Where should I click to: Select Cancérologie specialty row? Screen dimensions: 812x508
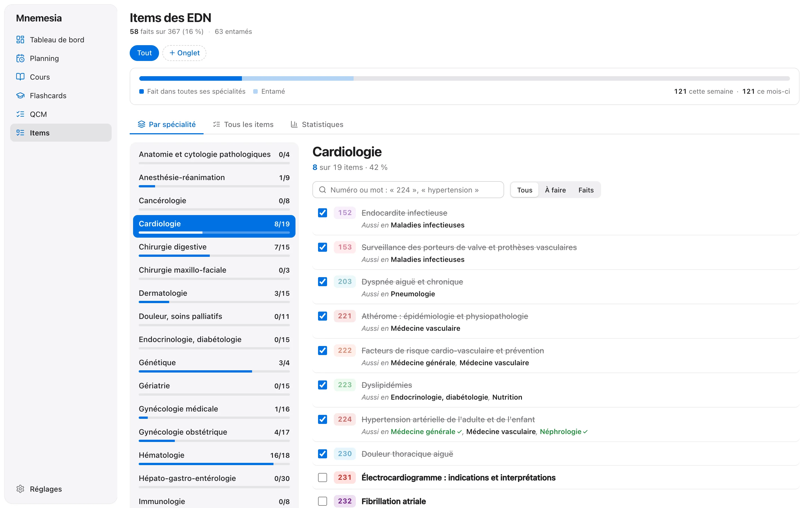click(x=214, y=203)
